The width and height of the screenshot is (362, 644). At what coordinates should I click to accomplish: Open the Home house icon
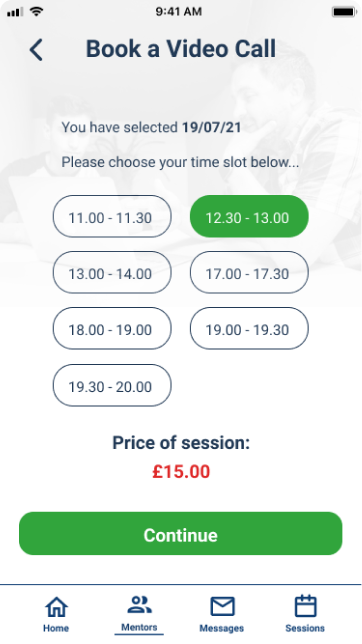(x=56, y=607)
